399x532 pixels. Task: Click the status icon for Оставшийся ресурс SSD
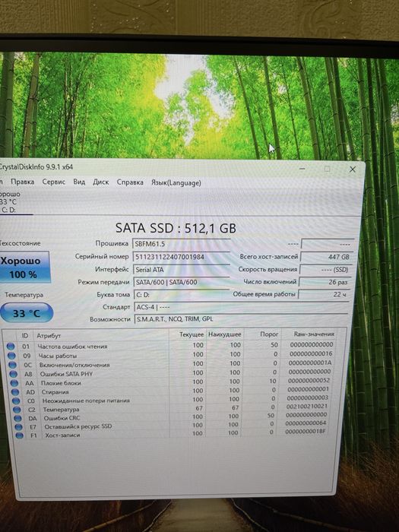click(19, 427)
